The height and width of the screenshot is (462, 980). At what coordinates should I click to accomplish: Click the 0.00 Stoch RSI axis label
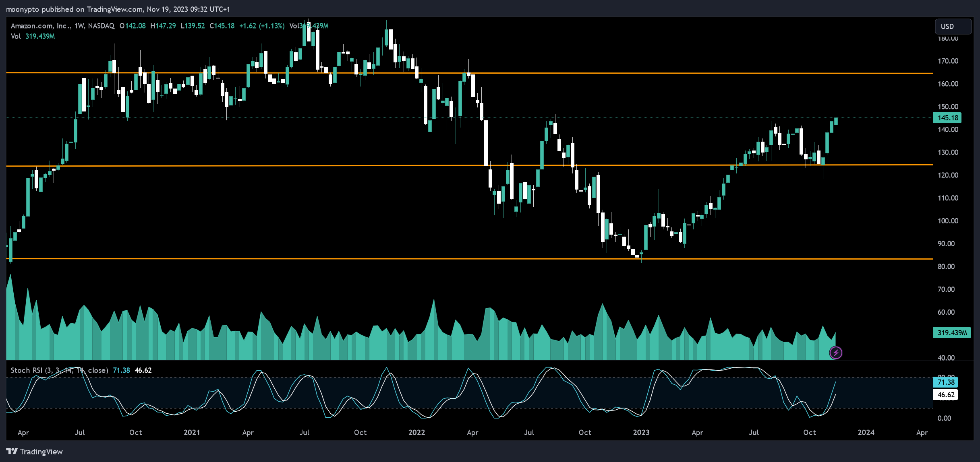[x=944, y=418]
